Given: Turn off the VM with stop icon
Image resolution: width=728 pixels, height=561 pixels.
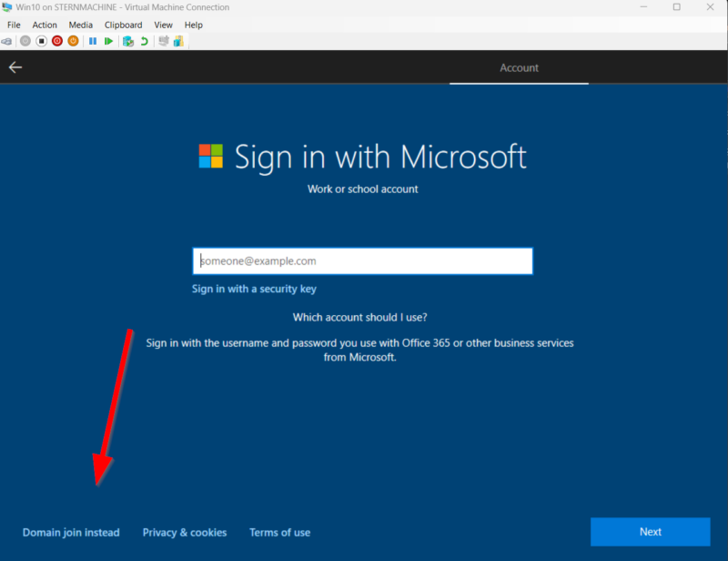Looking at the screenshot, I should click(41, 41).
